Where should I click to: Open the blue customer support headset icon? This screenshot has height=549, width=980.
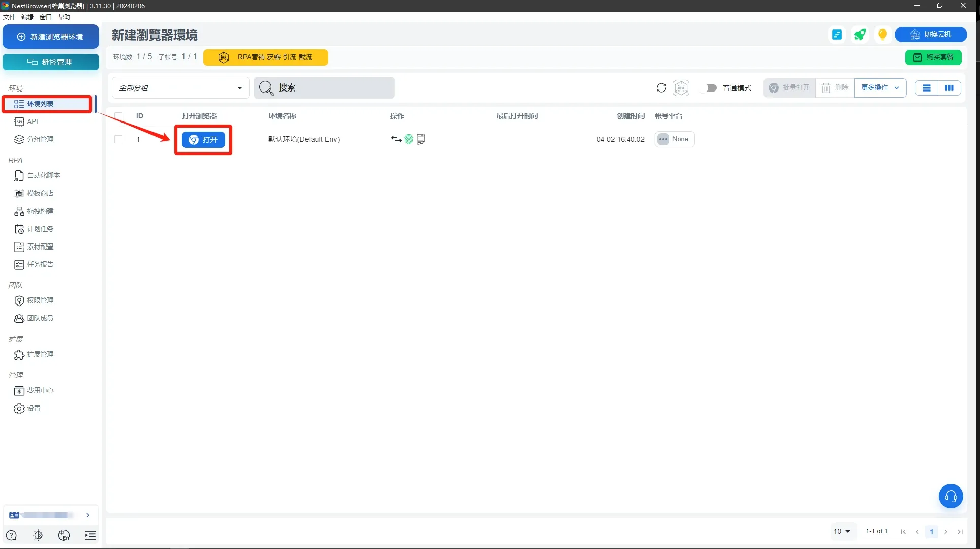pos(951,496)
